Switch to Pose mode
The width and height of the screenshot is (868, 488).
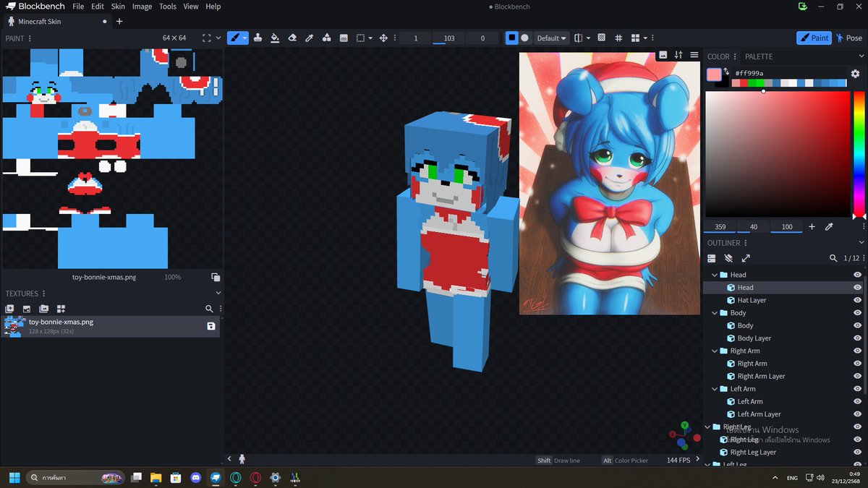pyautogui.click(x=848, y=38)
